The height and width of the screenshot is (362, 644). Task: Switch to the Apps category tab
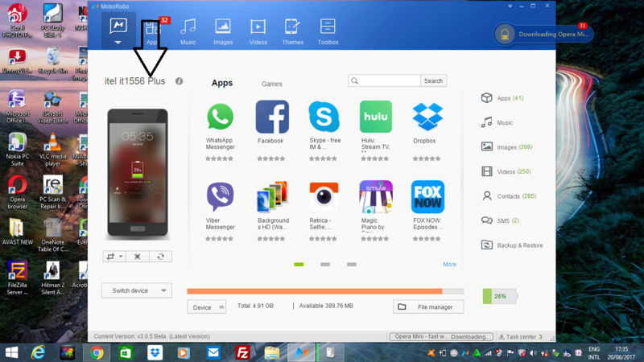point(222,83)
